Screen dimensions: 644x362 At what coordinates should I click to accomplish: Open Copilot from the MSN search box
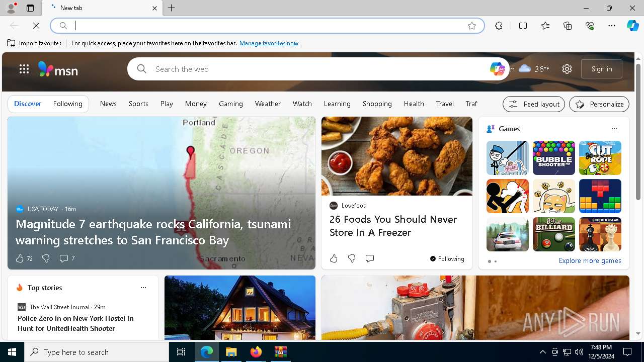497,69
